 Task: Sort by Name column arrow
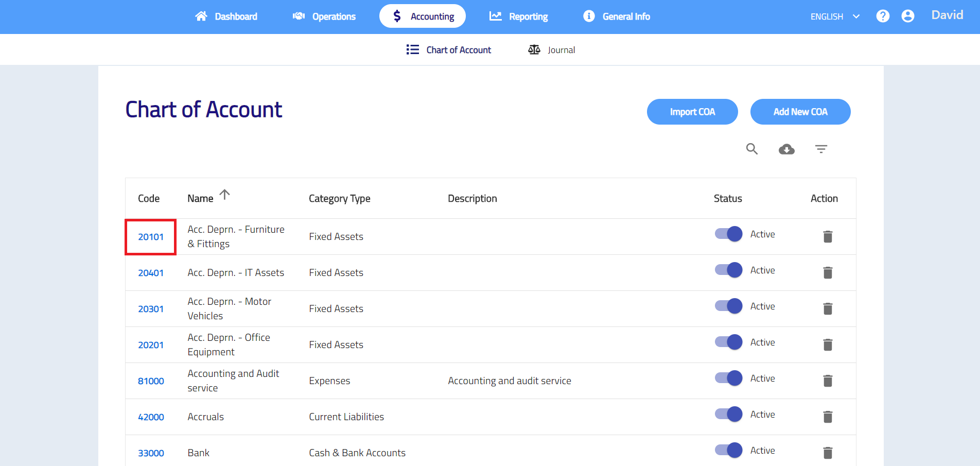[224, 195]
